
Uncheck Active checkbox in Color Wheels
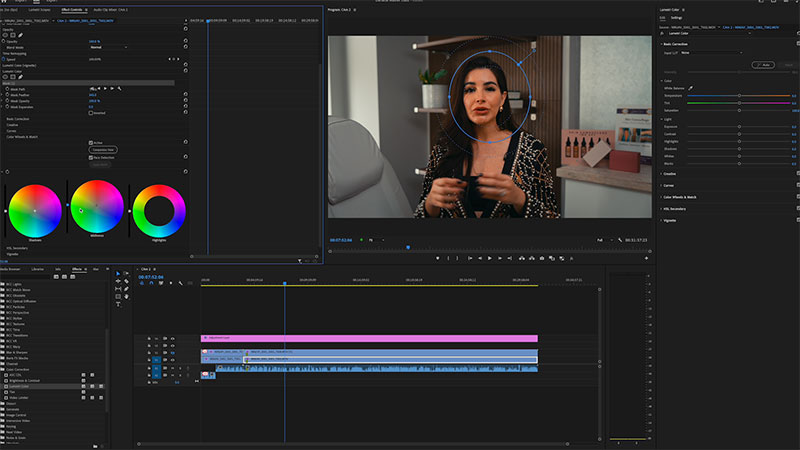91,143
